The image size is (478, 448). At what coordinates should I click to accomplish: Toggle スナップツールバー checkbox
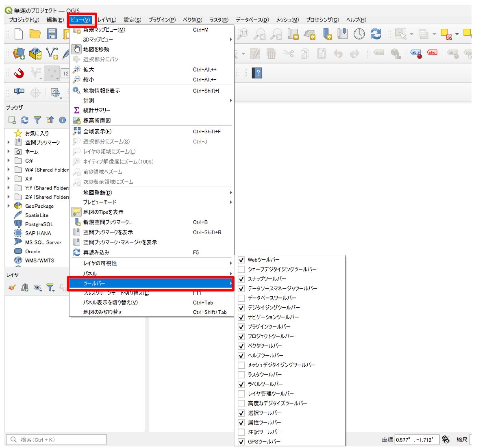(x=241, y=279)
